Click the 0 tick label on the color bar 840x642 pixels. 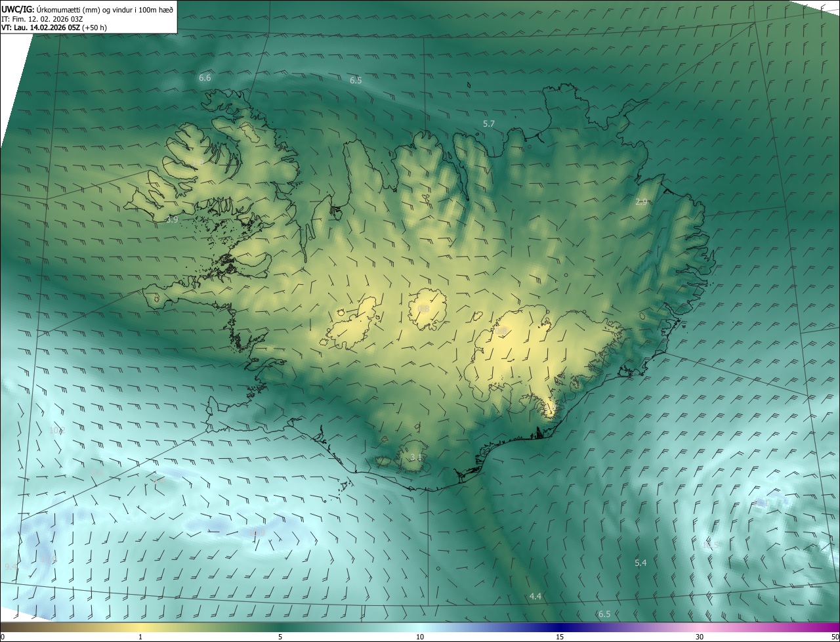click(x=3, y=637)
